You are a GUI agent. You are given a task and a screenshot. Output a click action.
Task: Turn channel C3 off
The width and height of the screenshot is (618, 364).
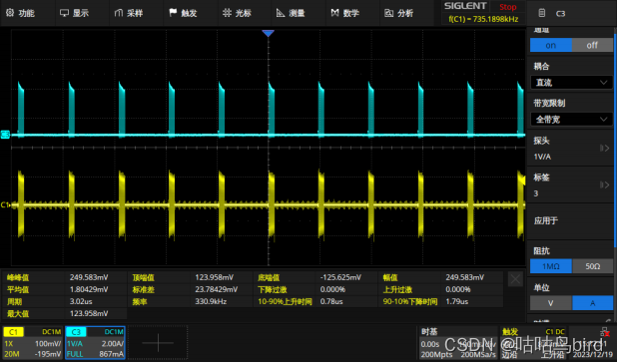(x=592, y=45)
